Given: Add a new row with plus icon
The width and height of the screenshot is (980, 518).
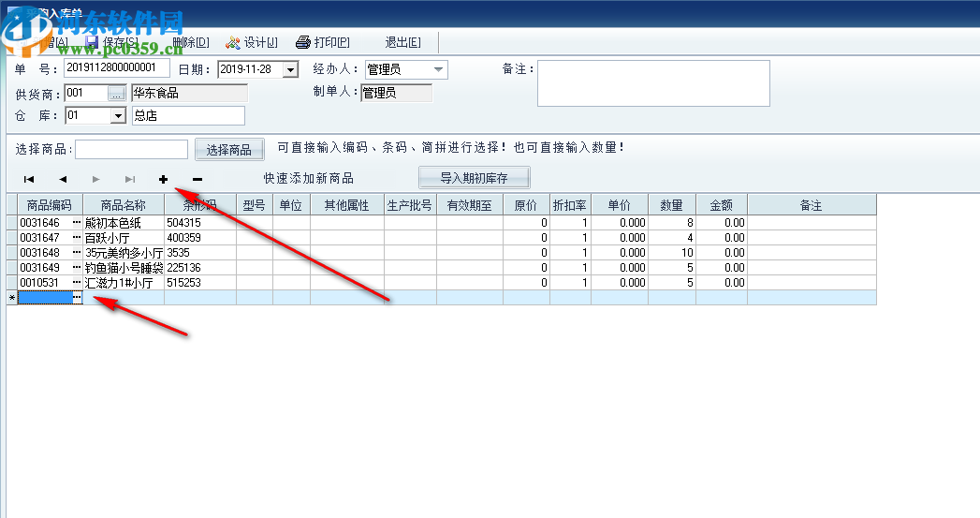Looking at the screenshot, I should [x=163, y=180].
